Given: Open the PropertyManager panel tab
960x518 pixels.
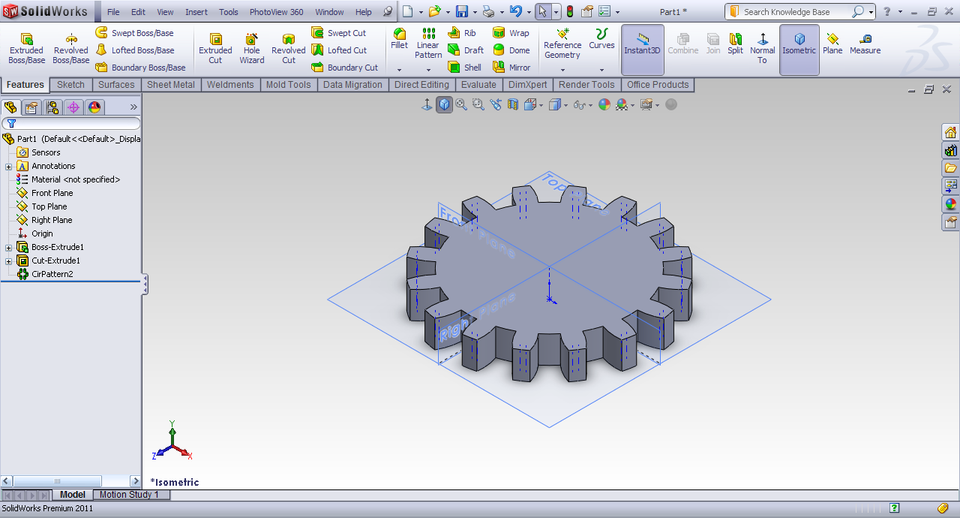Looking at the screenshot, I should pos(31,107).
